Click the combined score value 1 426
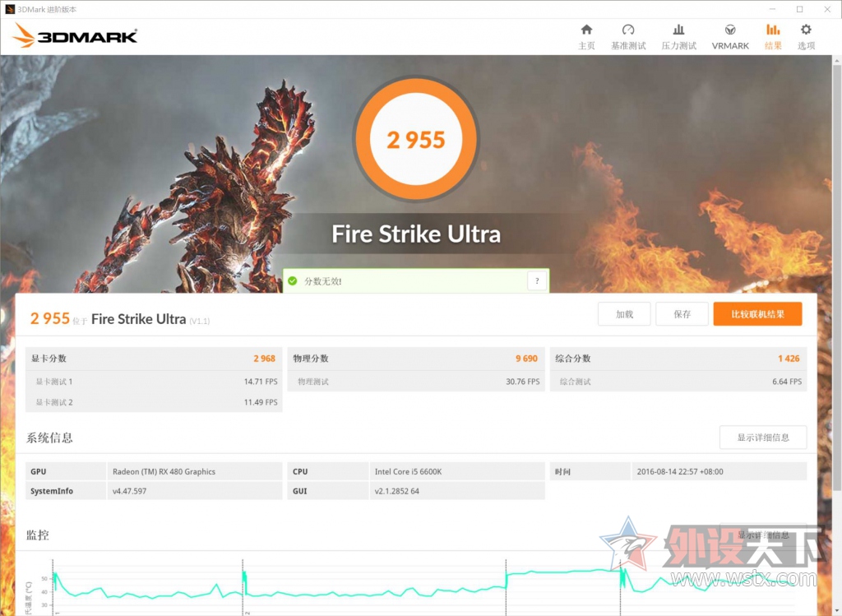Image resolution: width=842 pixels, height=616 pixels. (x=789, y=359)
